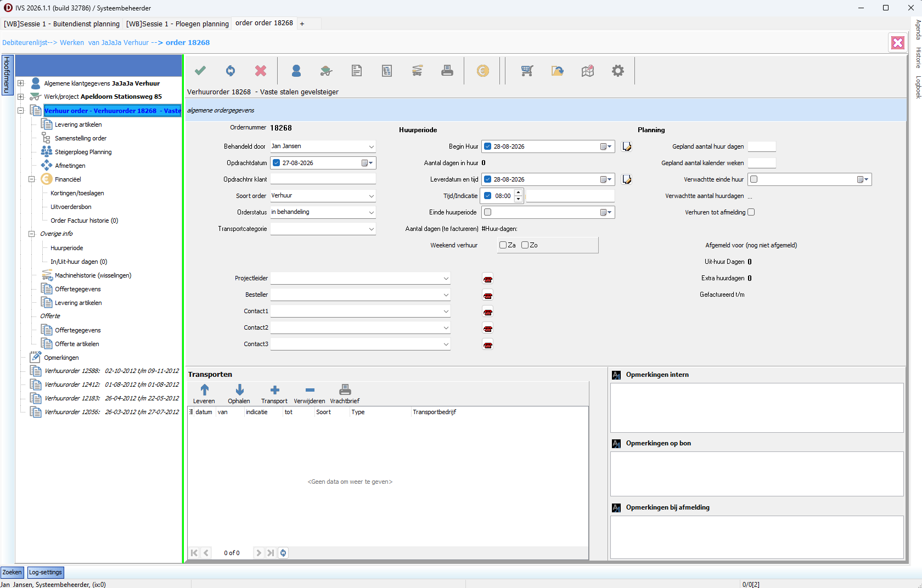Open the Logboek side tab
The image size is (922, 588).
[918, 87]
